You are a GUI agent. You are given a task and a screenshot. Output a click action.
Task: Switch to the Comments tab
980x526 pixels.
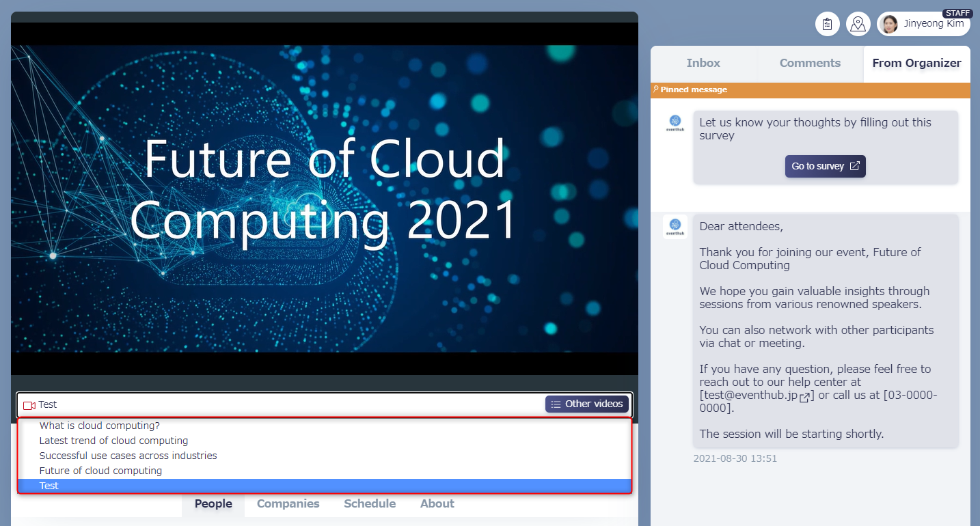810,63
